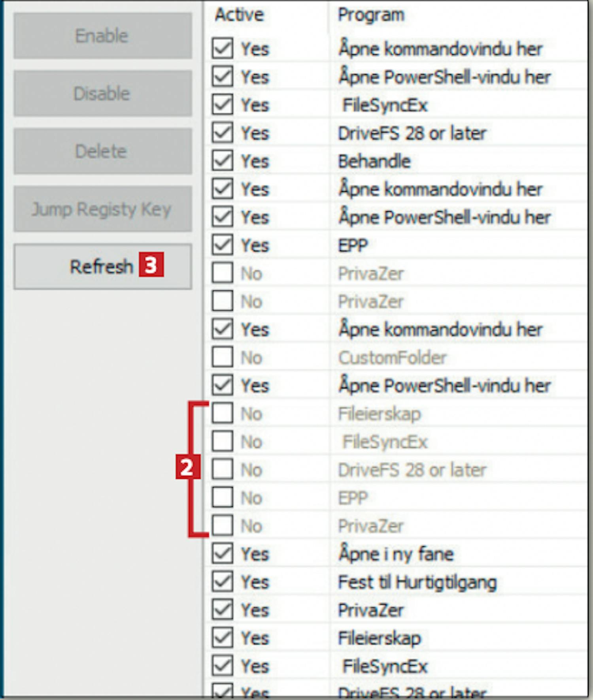Uncheck the Behandle entry checkbox

click(x=222, y=161)
